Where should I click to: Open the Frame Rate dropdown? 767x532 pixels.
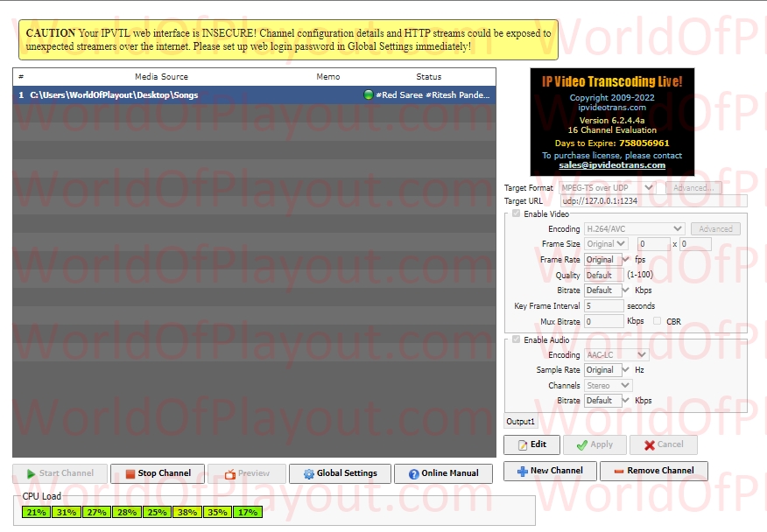tap(626, 259)
